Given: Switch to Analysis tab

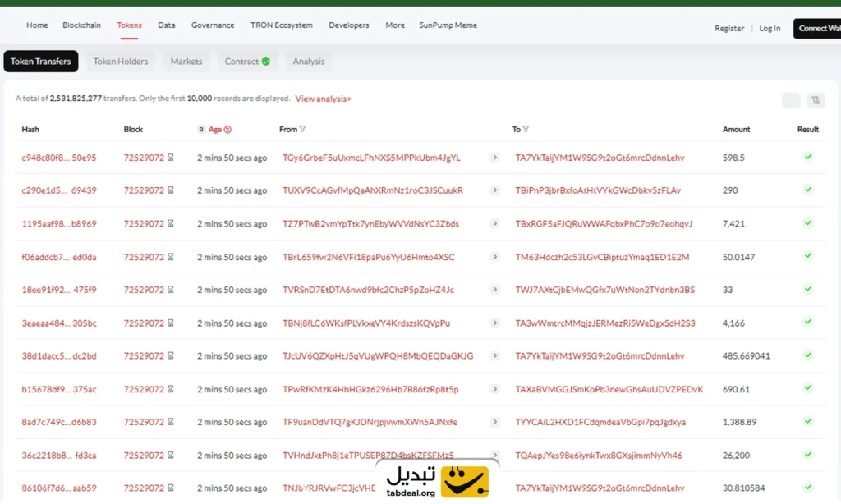Looking at the screenshot, I should tap(309, 61).
